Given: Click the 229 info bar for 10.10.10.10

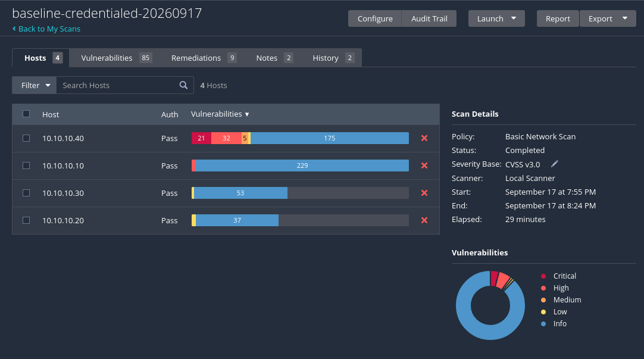Looking at the screenshot, I should [x=302, y=166].
